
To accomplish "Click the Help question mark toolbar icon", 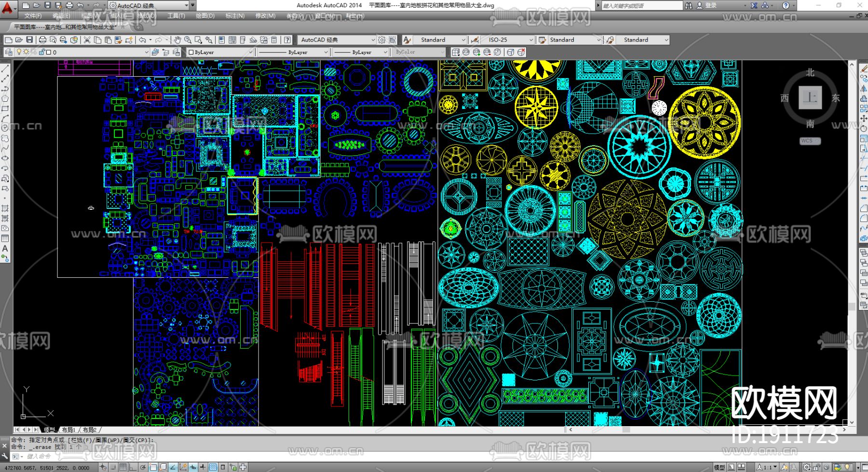I will coord(287,40).
